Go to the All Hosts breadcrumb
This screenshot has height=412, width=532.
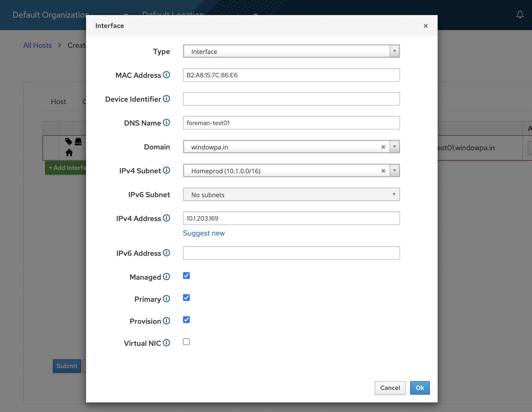(38, 45)
